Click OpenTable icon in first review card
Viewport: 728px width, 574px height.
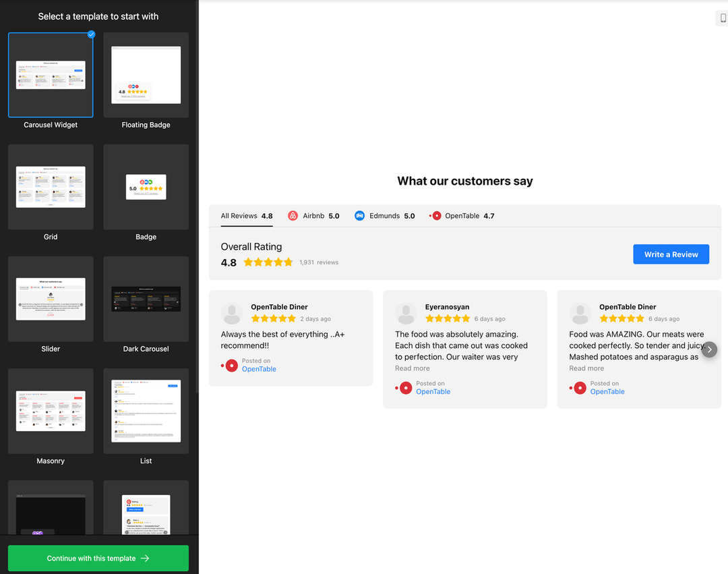pyautogui.click(x=229, y=366)
